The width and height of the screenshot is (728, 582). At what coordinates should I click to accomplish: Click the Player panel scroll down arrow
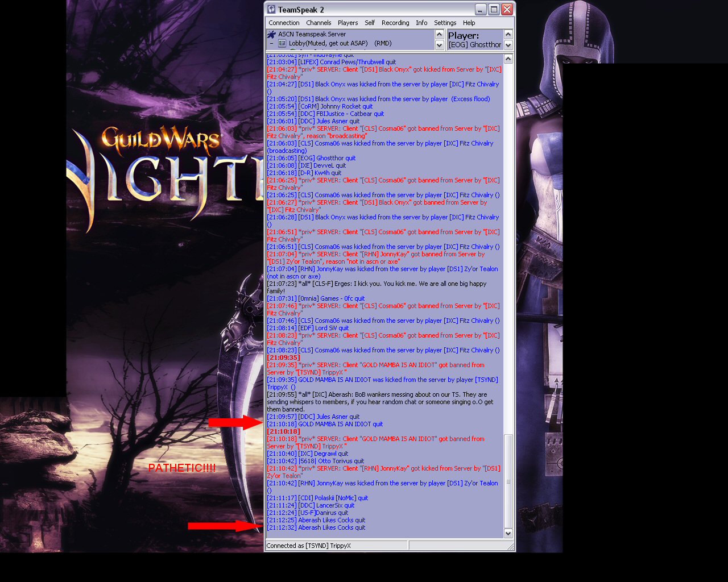[508, 45]
